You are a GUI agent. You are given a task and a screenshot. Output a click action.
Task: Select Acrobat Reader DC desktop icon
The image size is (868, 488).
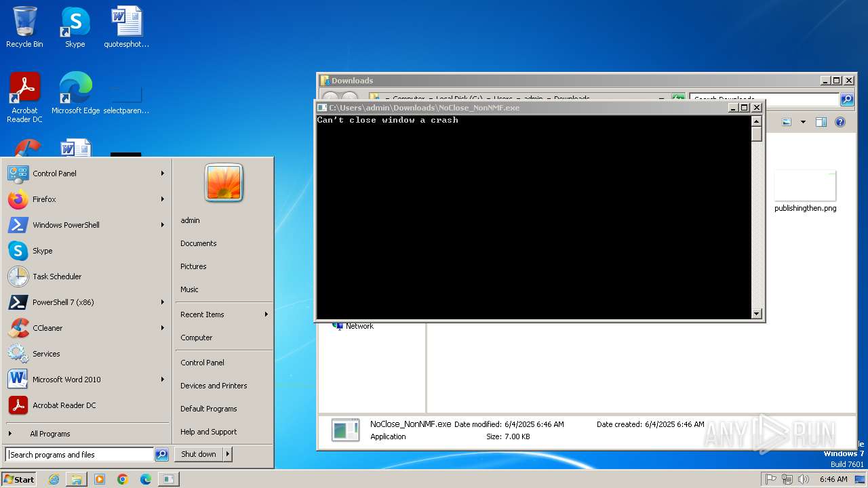click(x=24, y=98)
